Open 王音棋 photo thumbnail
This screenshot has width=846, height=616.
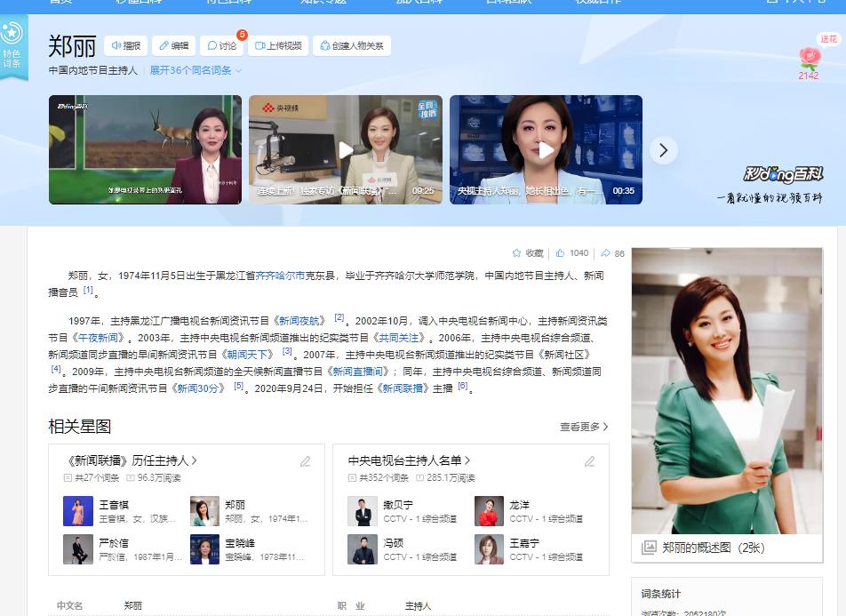click(78, 511)
